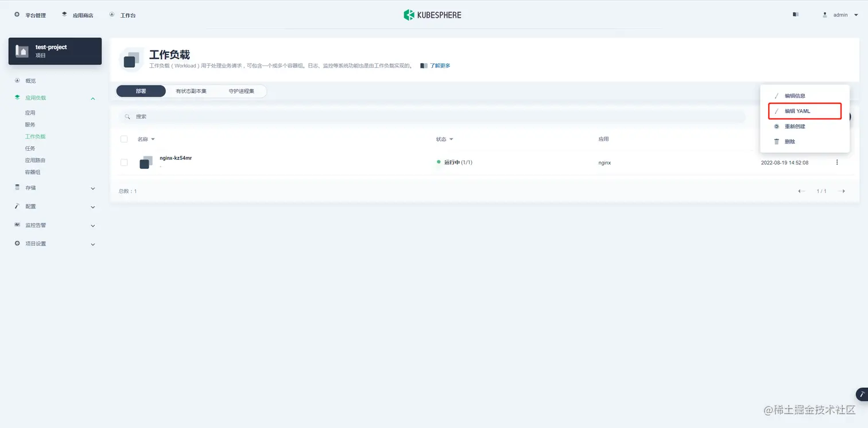Collapse the 应用负载 section chevron
Image resolution: width=868 pixels, height=428 pixels.
(93, 99)
